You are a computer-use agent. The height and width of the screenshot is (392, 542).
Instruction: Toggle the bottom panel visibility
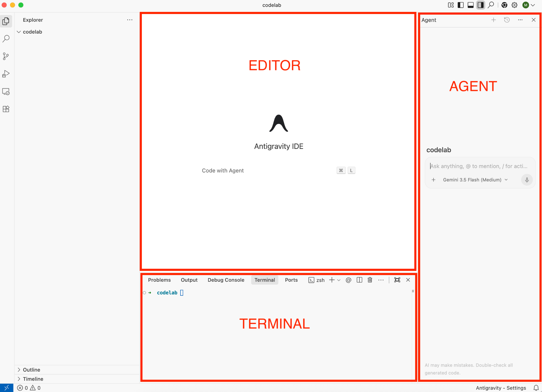click(x=471, y=5)
